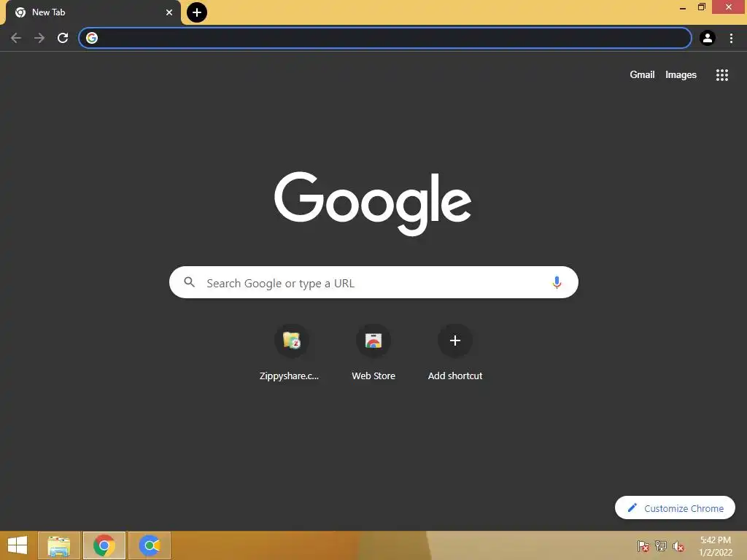This screenshot has width=747, height=560.
Task: Restore down the Chrome window
Action: 702,7
